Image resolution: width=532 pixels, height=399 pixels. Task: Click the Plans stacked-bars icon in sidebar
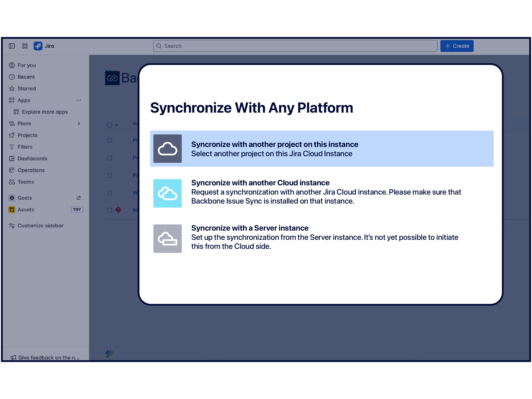tap(12, 124)
